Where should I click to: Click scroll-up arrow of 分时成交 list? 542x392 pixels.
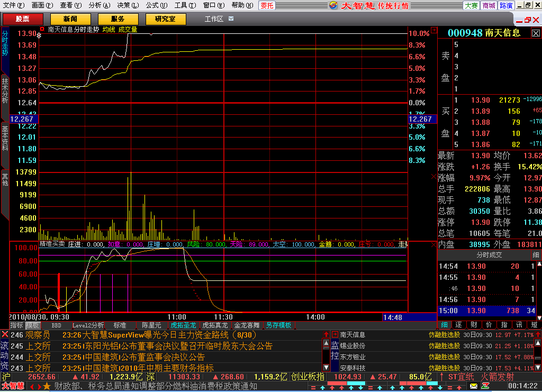click(539, 264)
